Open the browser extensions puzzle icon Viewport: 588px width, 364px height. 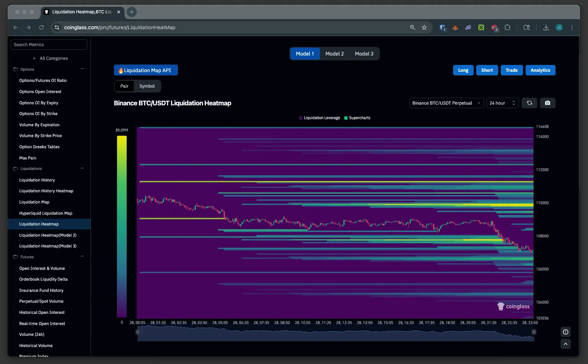tap(507, 27)
